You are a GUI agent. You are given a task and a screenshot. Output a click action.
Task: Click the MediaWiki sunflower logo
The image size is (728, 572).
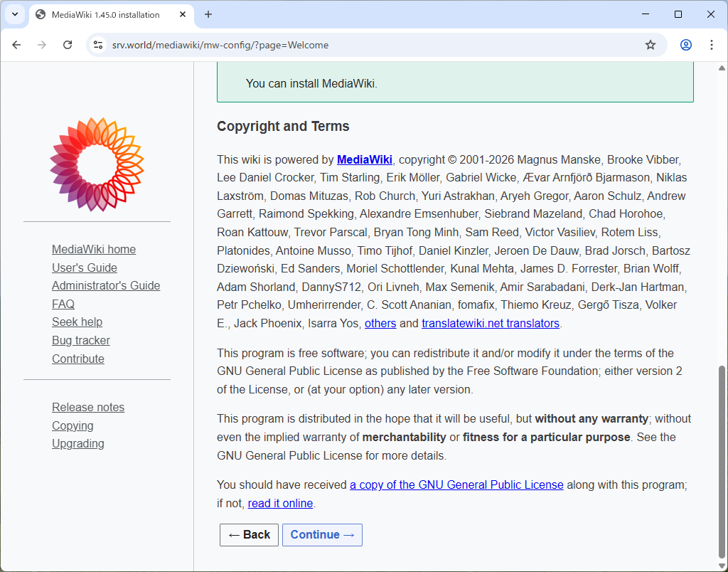coord(97,164)
